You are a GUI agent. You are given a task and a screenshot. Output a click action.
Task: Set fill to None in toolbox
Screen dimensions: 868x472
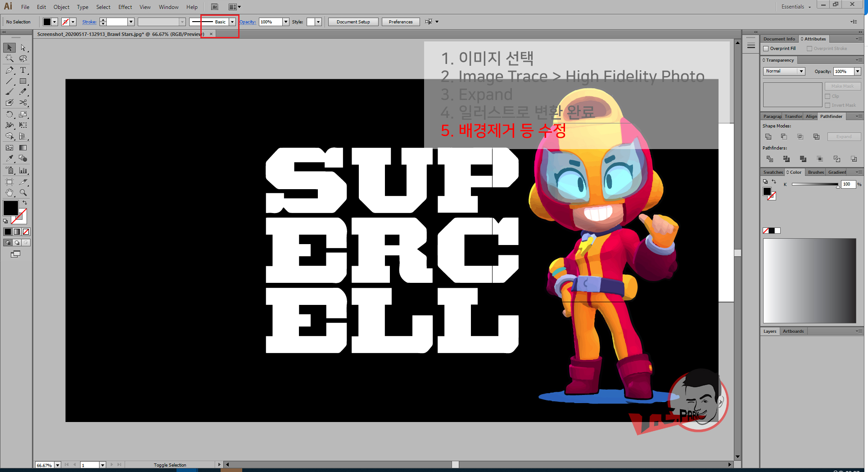(26, 231)
